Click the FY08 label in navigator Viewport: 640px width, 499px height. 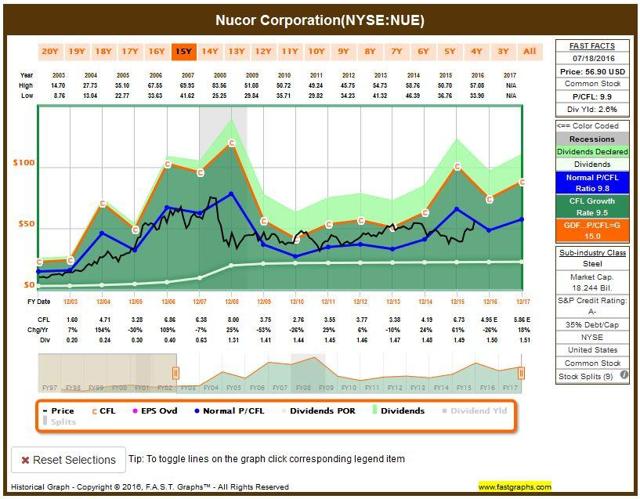point(303,388)
